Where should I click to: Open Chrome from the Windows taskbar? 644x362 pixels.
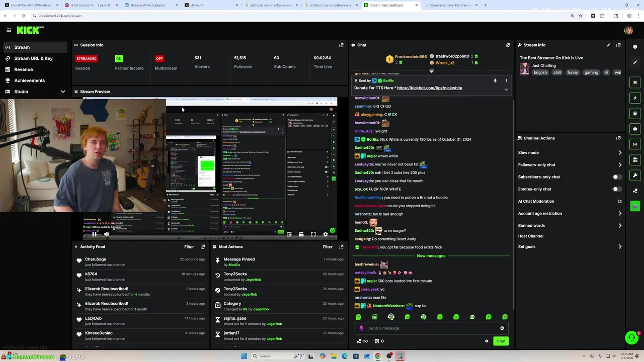[x=378, y=356]
